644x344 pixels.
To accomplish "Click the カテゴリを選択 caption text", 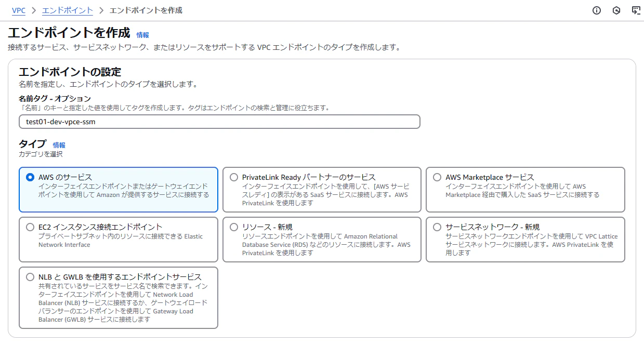I will coord(41,154).
